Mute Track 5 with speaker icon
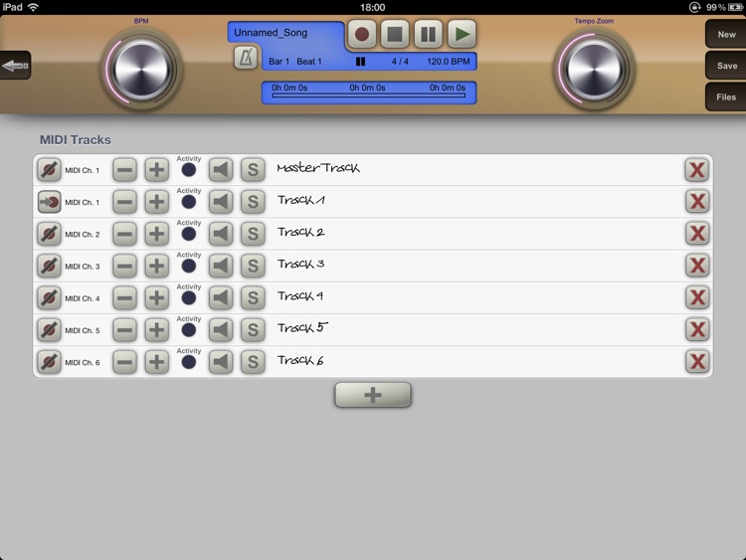Screen dimensions: 746x560 221,329
